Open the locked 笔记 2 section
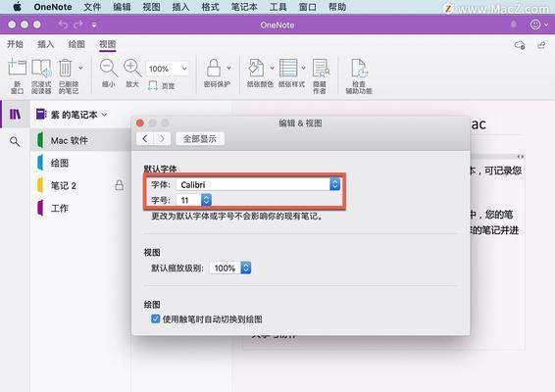 tap(81, 186)
